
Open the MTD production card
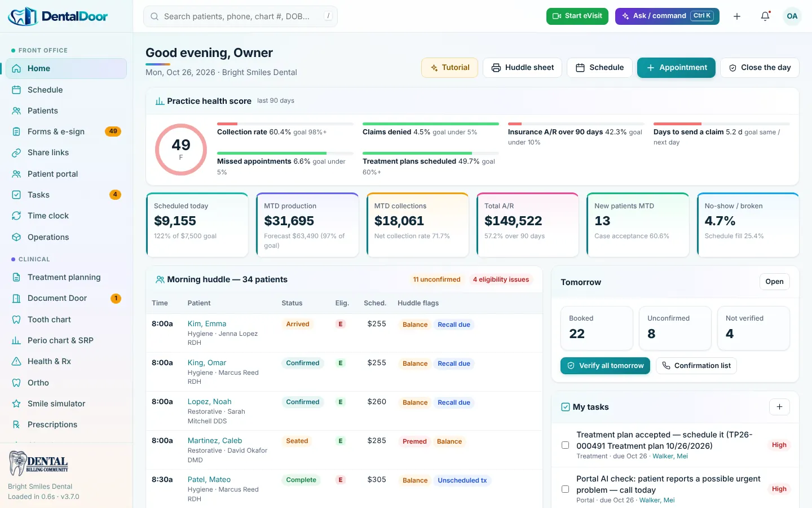[307, 225]
